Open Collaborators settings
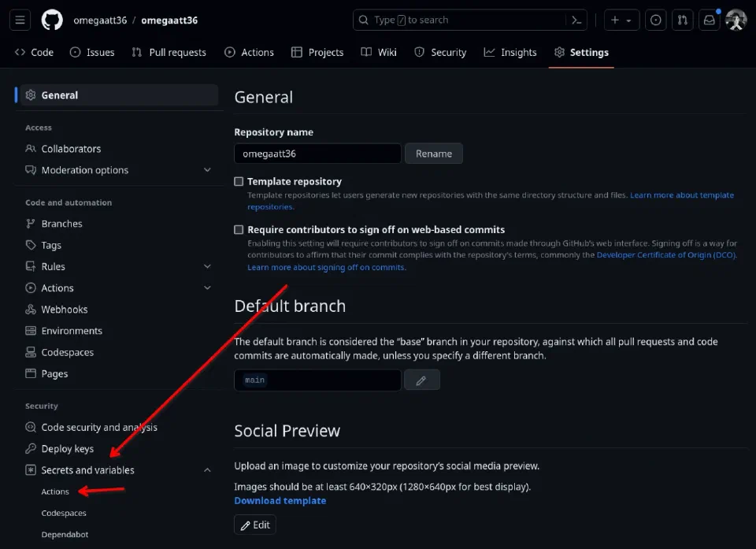This screenshot has height=549, width=756. (x=118, y=149)
